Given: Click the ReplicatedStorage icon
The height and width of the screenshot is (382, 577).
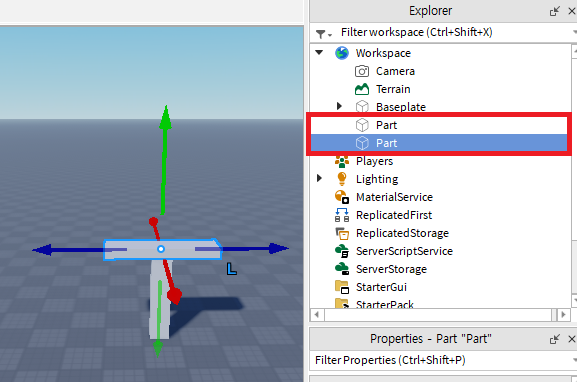Looking at the screenshot, I should (x=342, y=233).
